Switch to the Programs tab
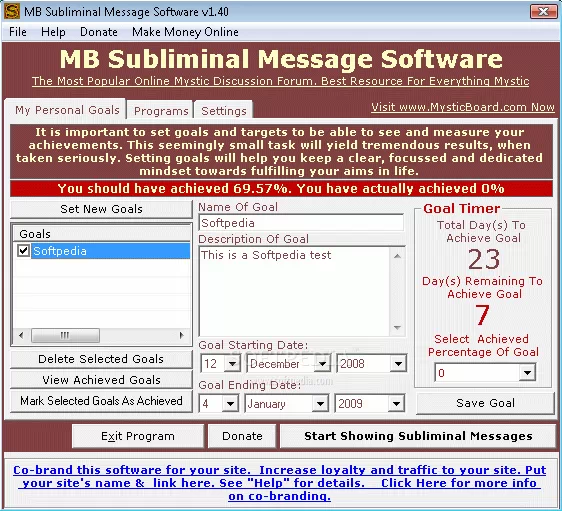Viewport: 562px width, 511px height. 161,111
